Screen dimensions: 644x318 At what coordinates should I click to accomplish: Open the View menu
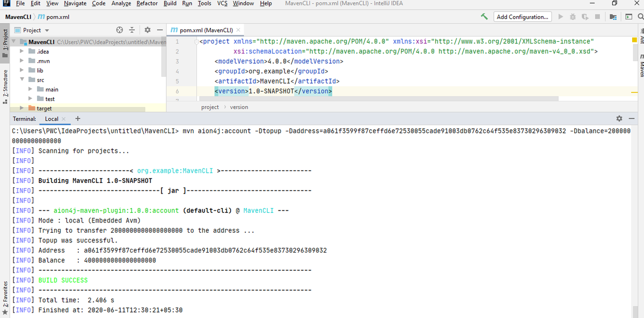(52, 4)
